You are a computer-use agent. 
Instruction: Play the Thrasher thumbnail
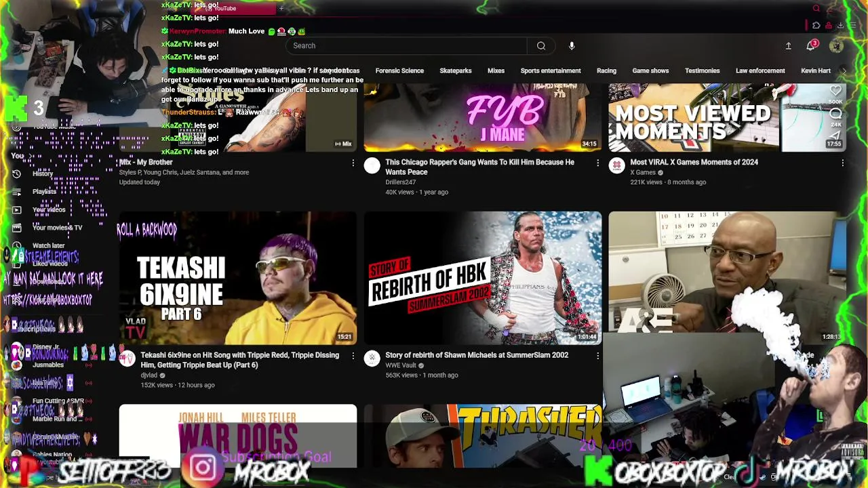click(x=482, y=436)
